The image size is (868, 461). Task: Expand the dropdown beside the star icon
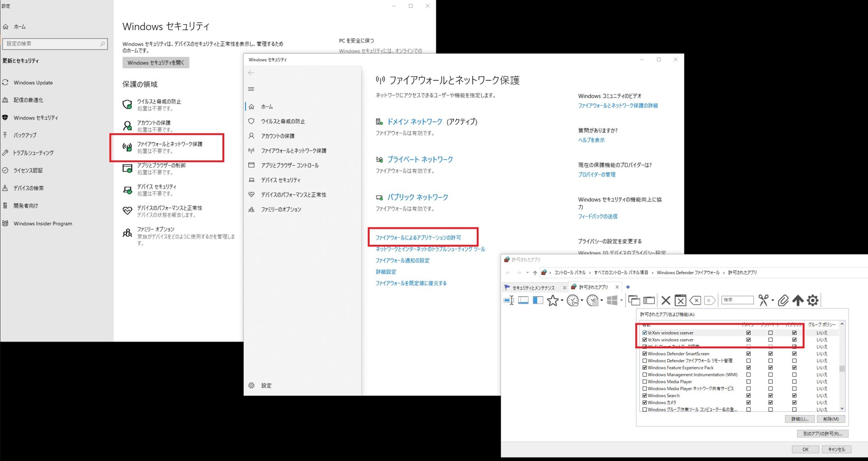click(x=561, y=300)
